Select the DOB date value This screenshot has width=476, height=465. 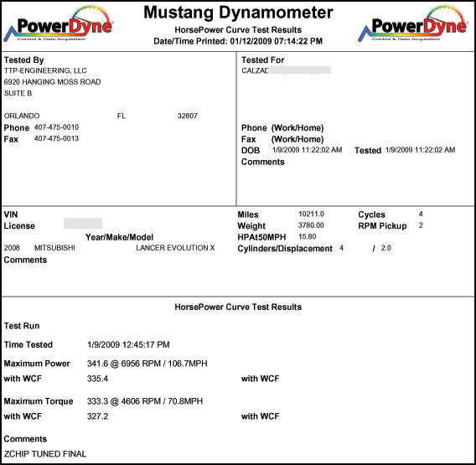click(x=307, y=150)
